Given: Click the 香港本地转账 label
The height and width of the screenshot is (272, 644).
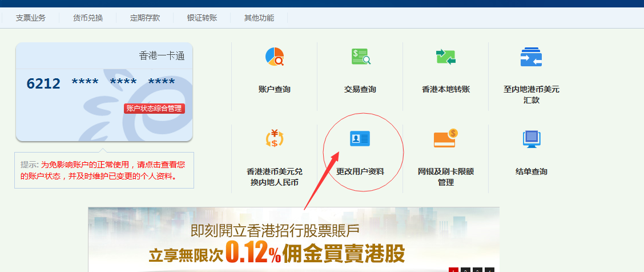Looking at the screenshot, I should [446, 89].
